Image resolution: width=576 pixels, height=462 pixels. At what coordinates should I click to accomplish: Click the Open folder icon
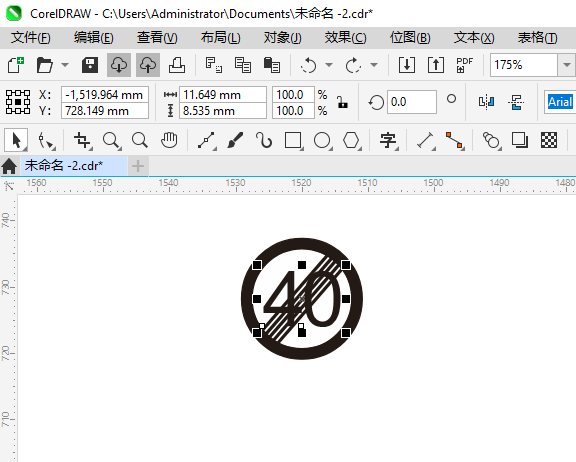(45, 65)
